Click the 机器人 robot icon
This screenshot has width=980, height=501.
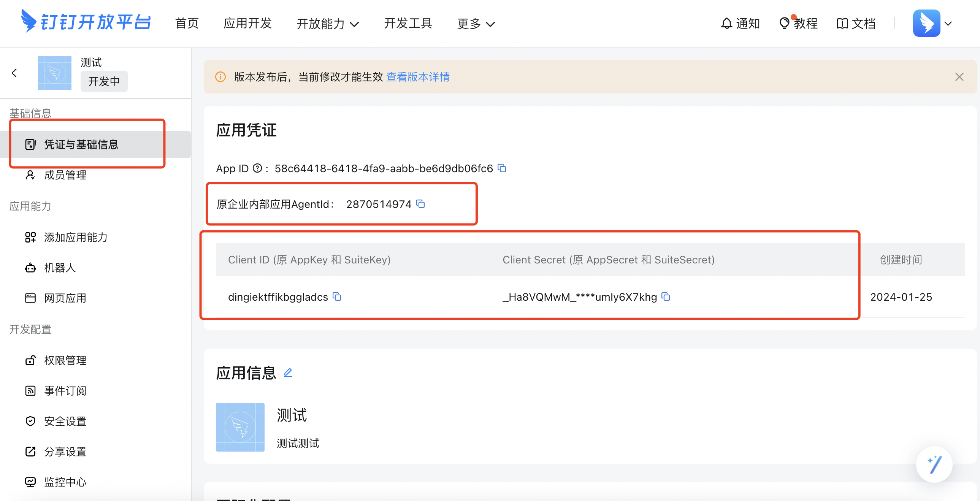pos(30,268)
